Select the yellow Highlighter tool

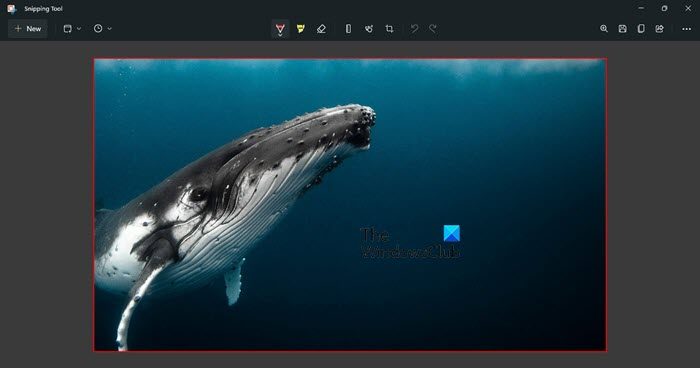point(300,29)
